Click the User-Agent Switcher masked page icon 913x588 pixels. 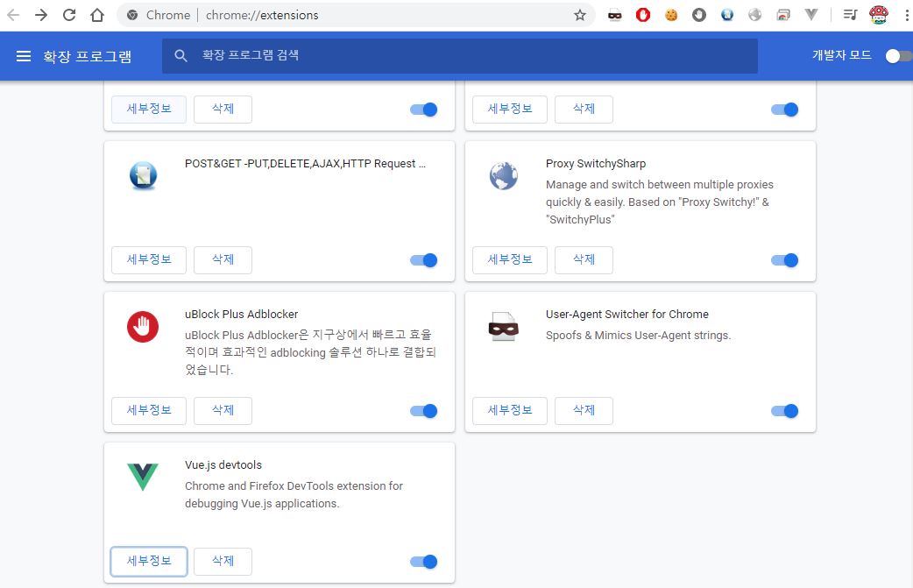tap(503, 327)
